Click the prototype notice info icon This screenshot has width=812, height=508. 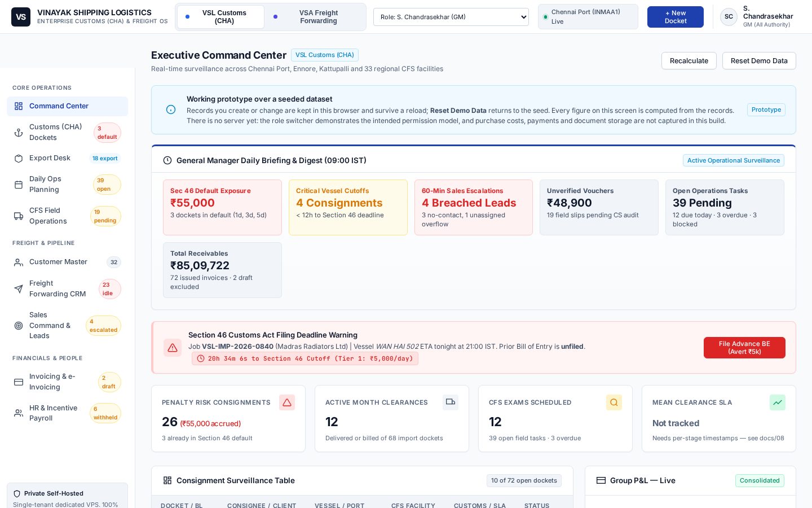[171, 110]
